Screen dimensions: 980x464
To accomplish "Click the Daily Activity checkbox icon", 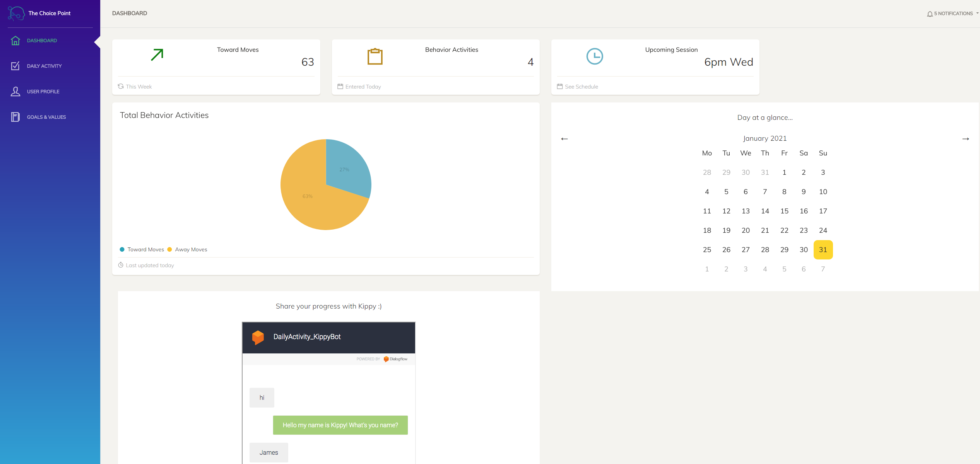I will [15, 66].
